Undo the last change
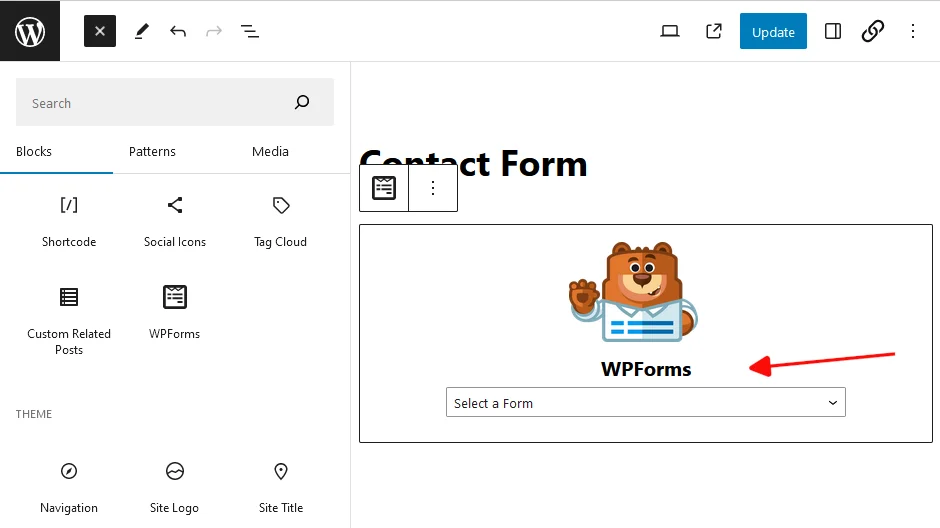This screenshot has width=940, height=528. [x=177, y=31]
